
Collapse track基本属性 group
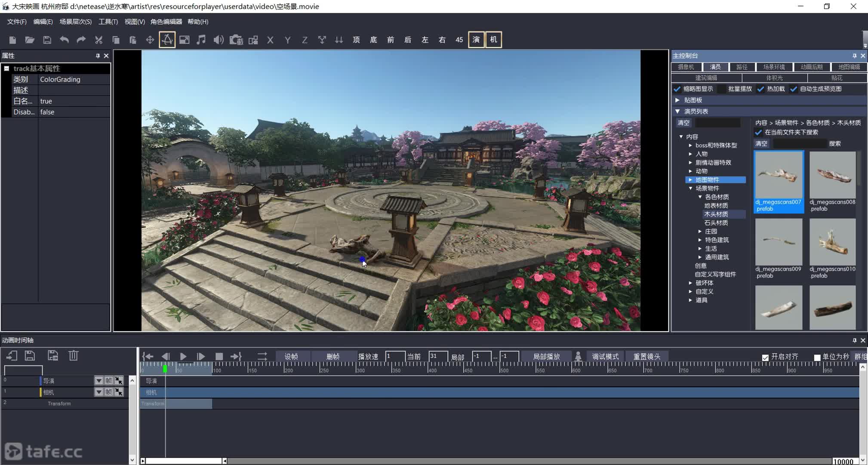7,68
